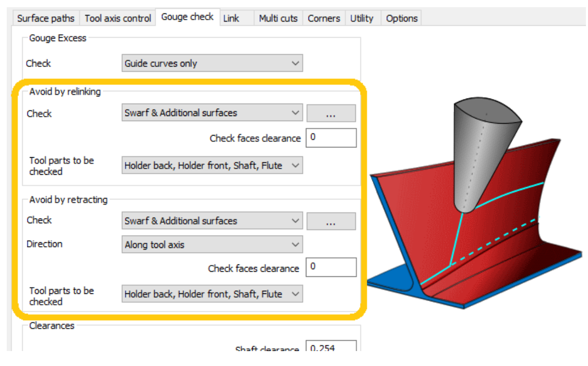Open the Direction dropdown Along tool axis

pyautogui.click(x=213, y=245)
